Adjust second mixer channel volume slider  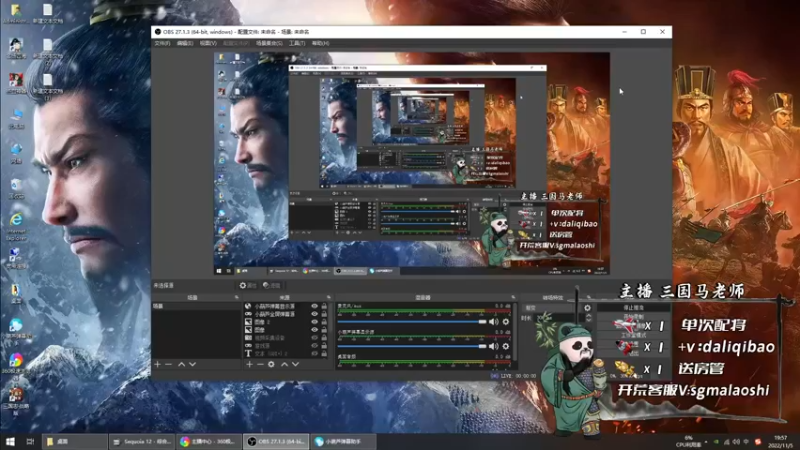412,346
